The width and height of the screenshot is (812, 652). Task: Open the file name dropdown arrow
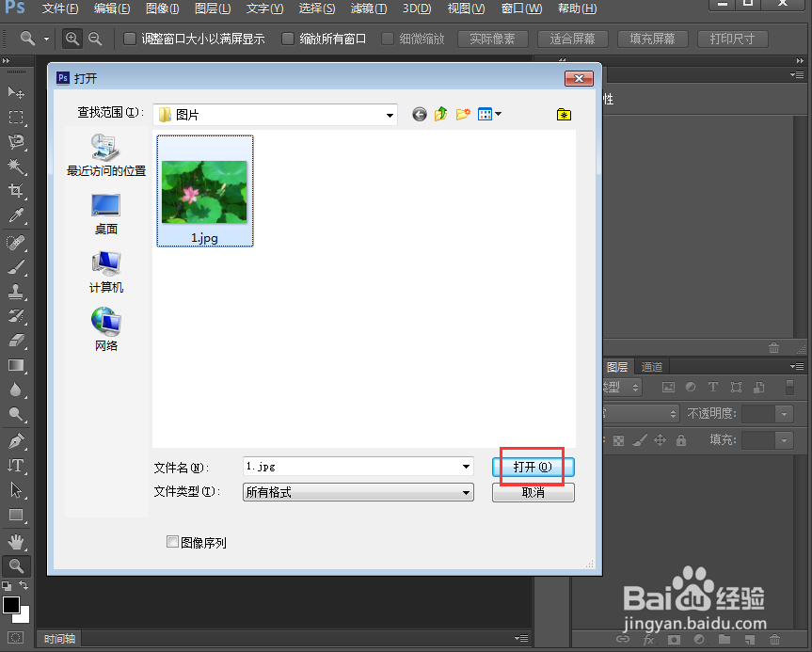click(466, 467)
